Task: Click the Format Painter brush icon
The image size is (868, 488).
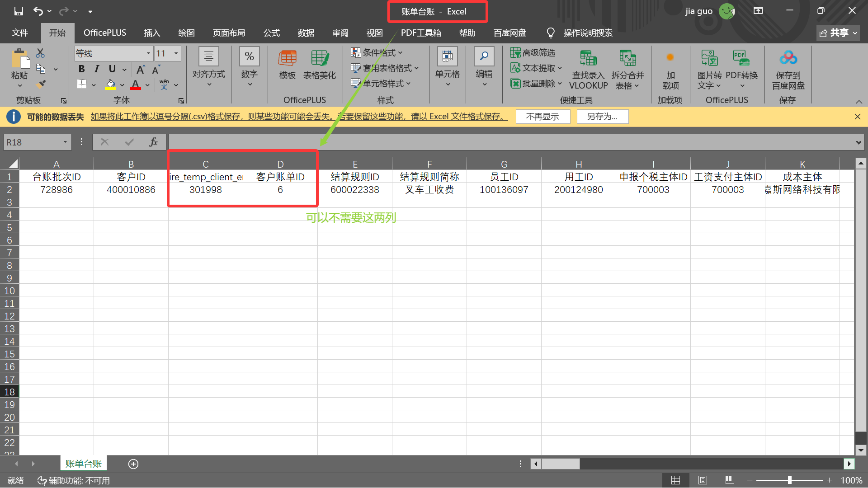Action: click(41, 84)
